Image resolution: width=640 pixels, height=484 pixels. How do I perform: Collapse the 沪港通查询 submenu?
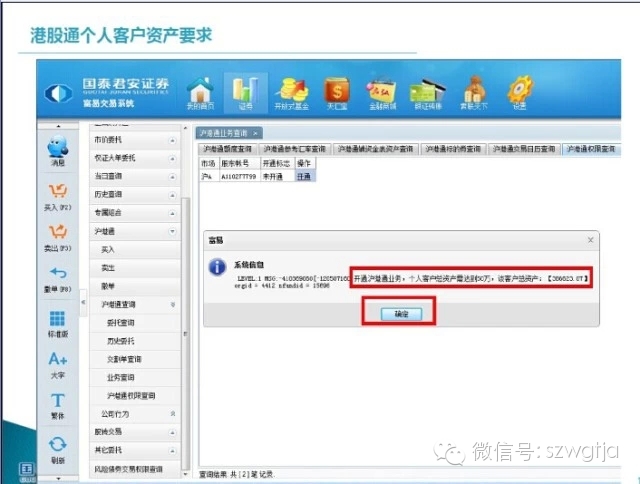(173, 304)
